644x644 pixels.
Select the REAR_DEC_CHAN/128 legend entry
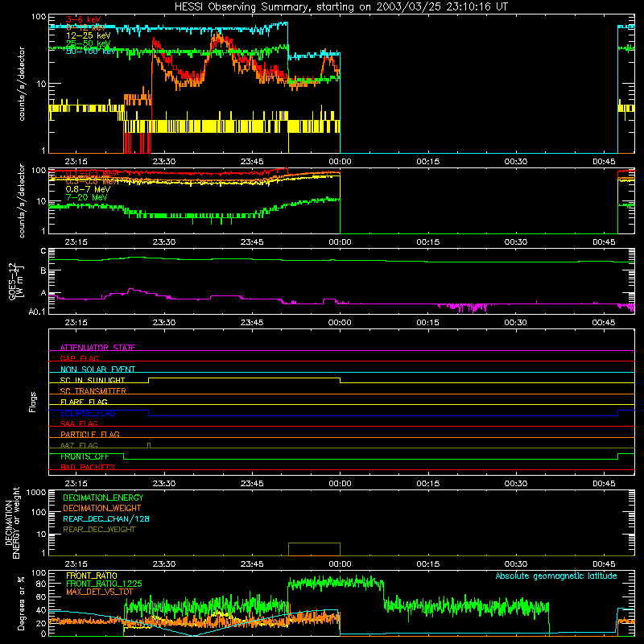(x=106, y=518)
